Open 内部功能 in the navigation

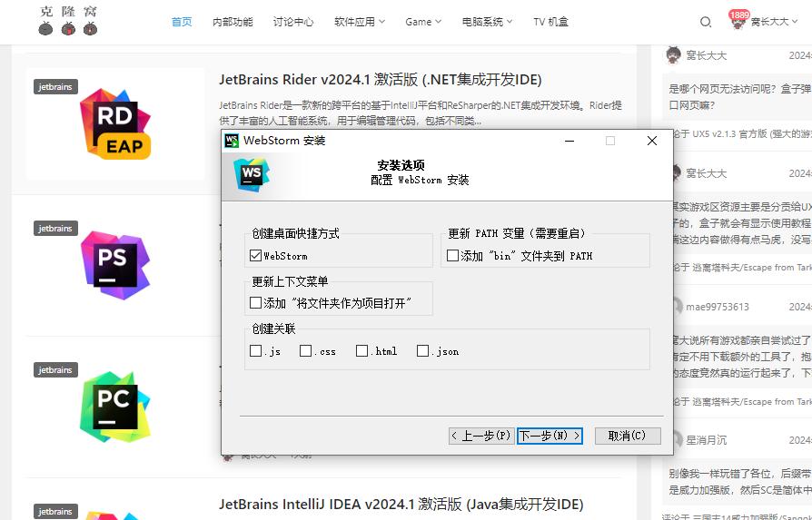coord(233,22)
